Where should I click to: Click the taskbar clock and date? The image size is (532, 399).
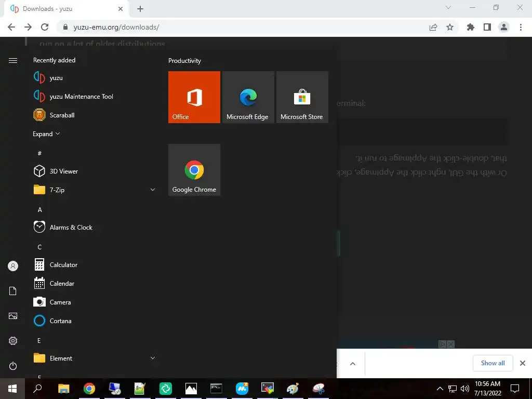(x=487, y=389)
